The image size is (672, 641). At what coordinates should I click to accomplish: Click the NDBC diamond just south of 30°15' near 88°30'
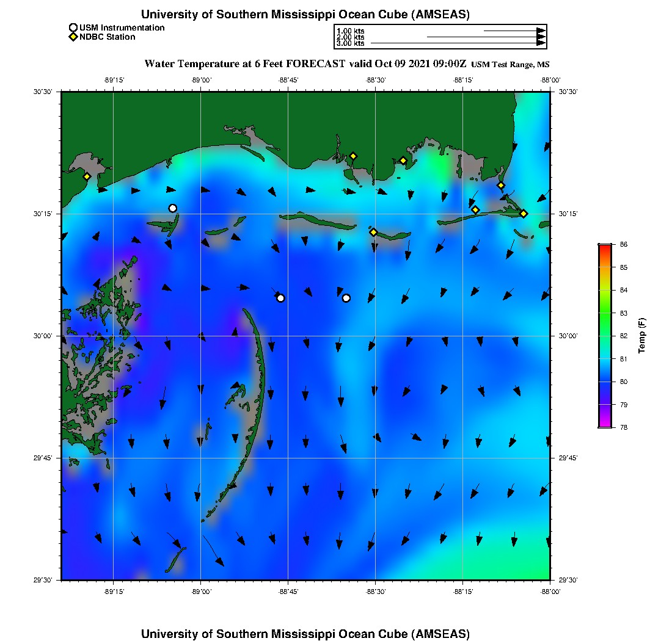pyautogui.click(x=373, y=232)
